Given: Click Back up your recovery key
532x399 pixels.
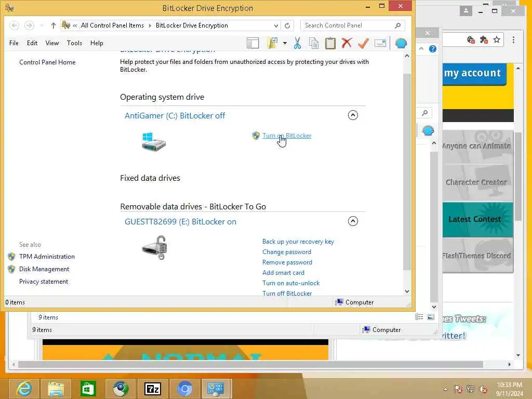Looking at the screenshot, I should click(298, 242).
